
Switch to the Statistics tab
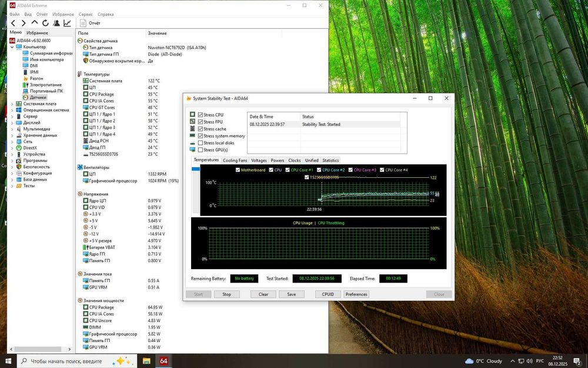[330, 160]
